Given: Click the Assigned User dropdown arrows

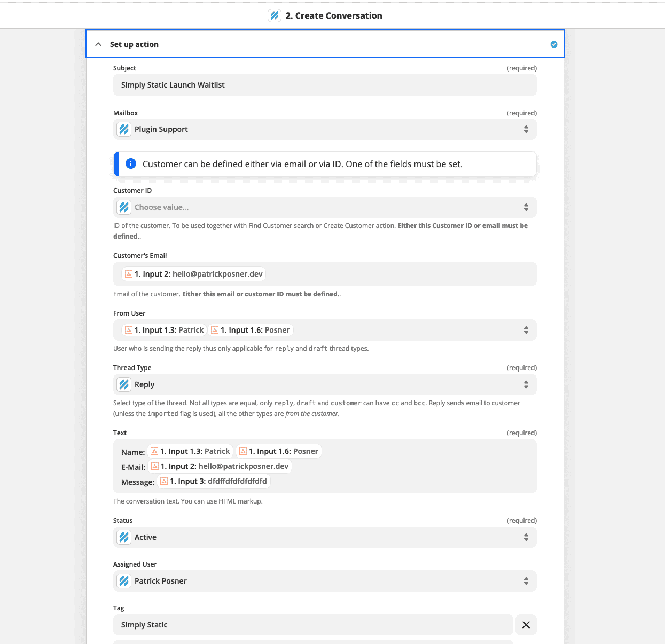Looking at the screenshot, I should click(x=526, y=581).
